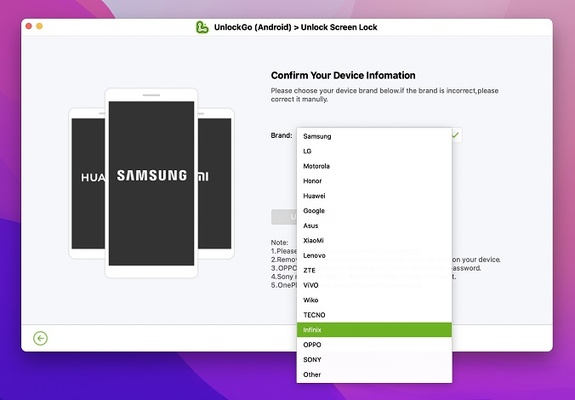This screenshot has width=575, height=400.
Task: Click the Samsung phone image
Action: point(151,183)
